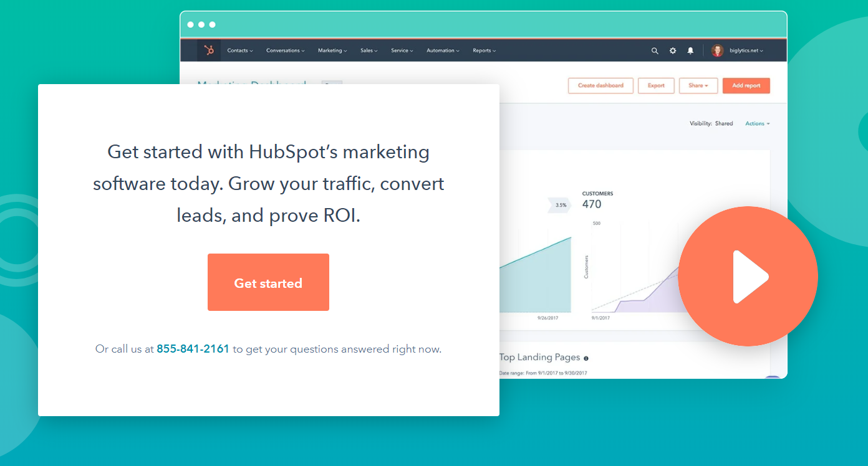Click the 3.5% badge on the chart
Viewport: 868px width, 466px height.
click(559, 204)
